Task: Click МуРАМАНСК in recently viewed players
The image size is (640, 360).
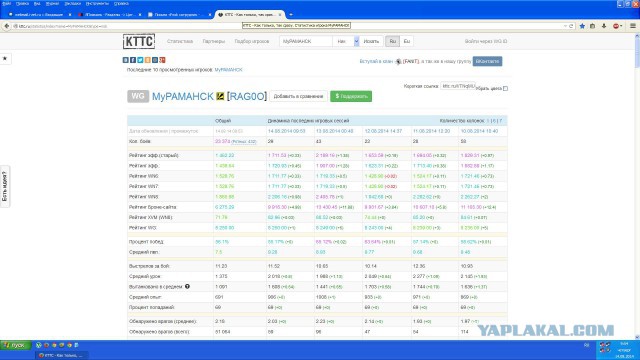Action: coord(229,70)
